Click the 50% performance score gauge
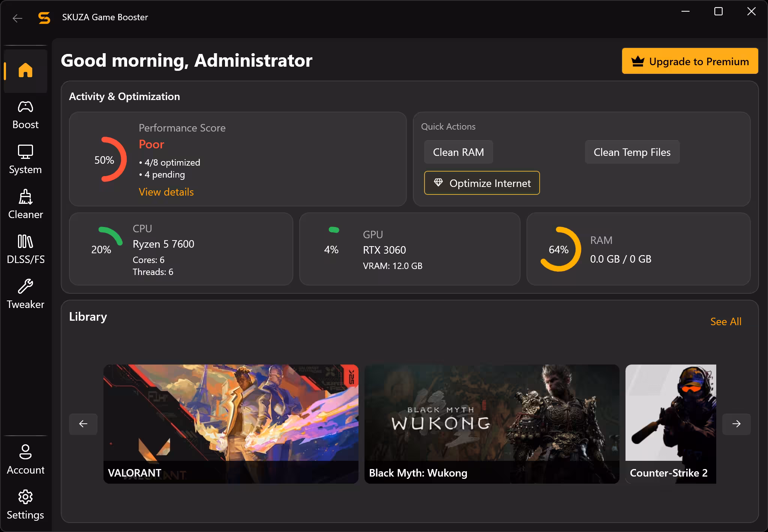This screenshot has height=532, width=768. pyautogui.click(x=105, y=160)
